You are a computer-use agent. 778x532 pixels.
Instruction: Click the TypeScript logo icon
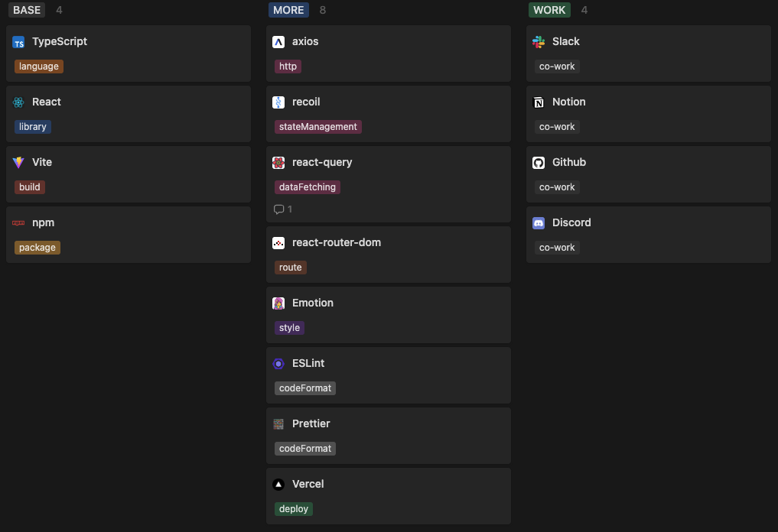18,42
